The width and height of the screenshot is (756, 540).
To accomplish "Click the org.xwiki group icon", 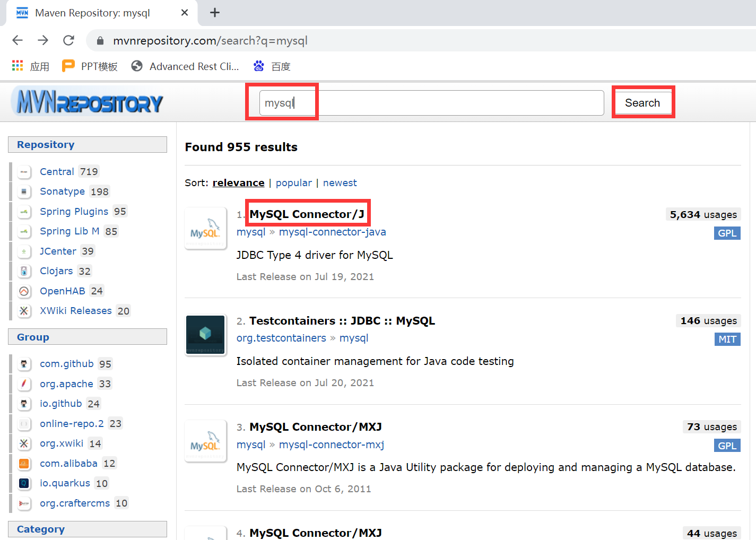I will pyautogui.click(x=24, y=443).
